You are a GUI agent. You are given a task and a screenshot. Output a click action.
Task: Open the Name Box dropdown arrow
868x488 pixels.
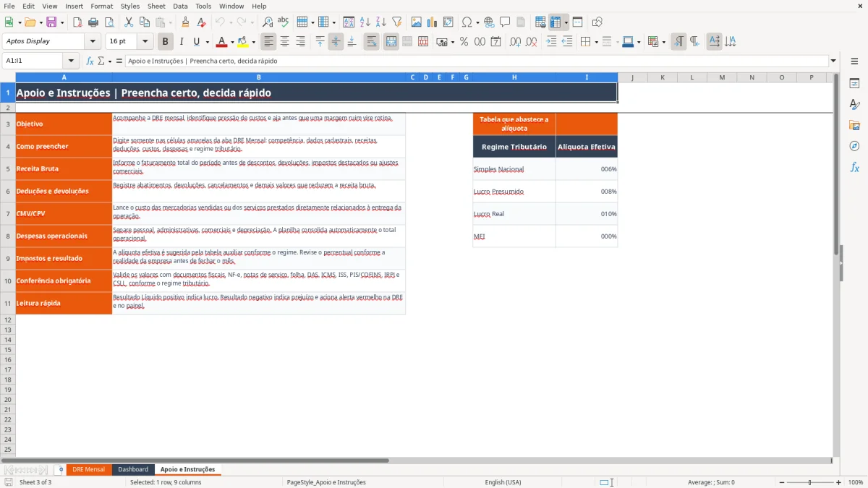(71, 61)
